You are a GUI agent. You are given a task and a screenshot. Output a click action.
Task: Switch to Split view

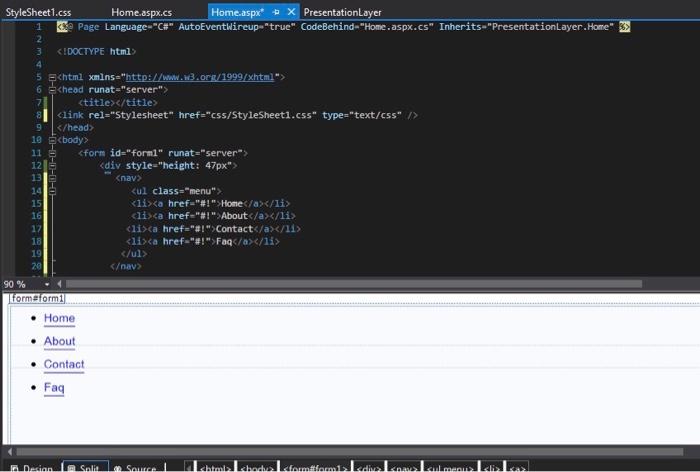[x=85, y=468]
